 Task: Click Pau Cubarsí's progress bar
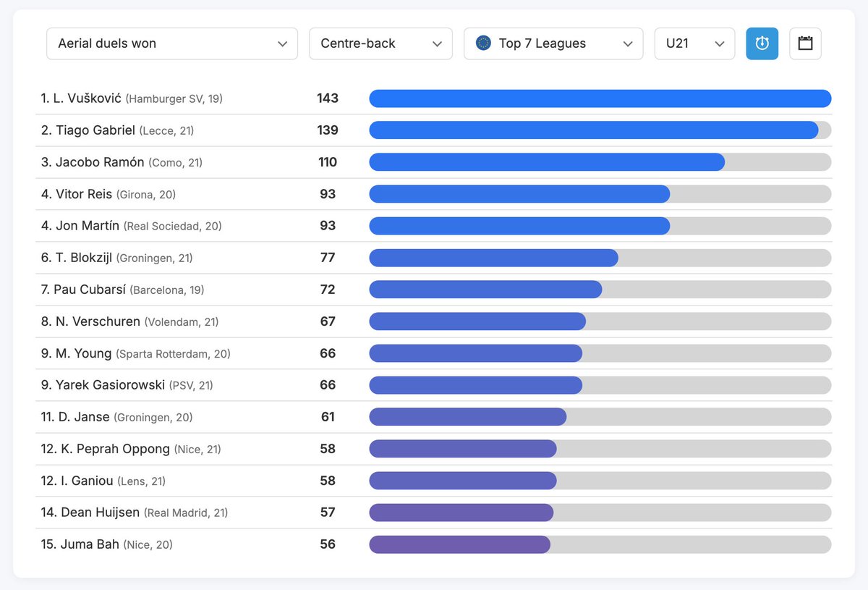point(600,290)
